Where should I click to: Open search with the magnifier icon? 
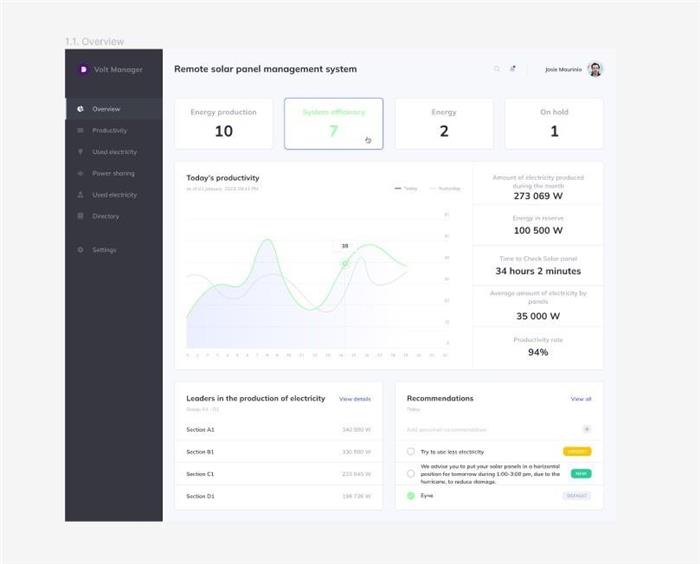point(497,69)
